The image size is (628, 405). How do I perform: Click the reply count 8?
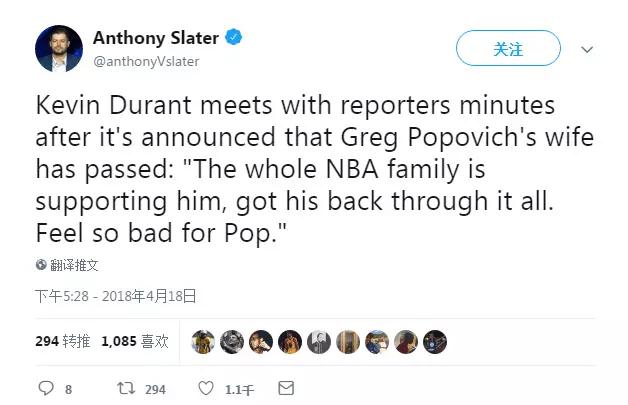tap(68, 389)
